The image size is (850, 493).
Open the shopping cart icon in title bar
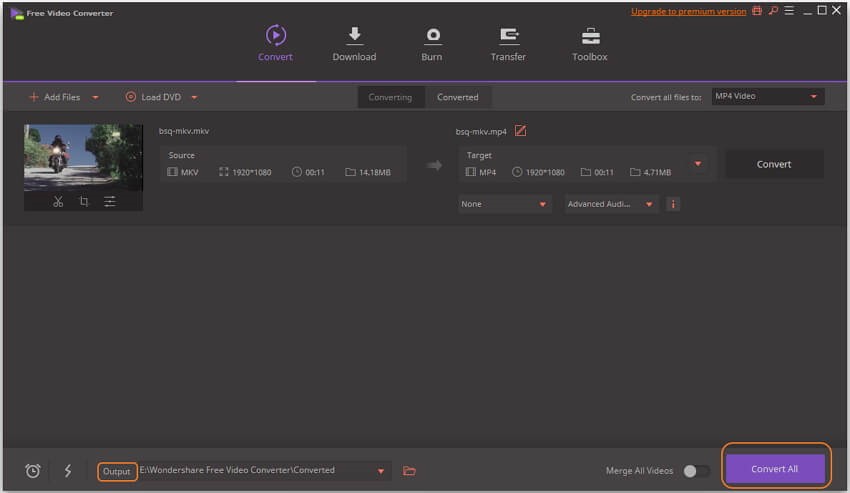tap(757, 11)
